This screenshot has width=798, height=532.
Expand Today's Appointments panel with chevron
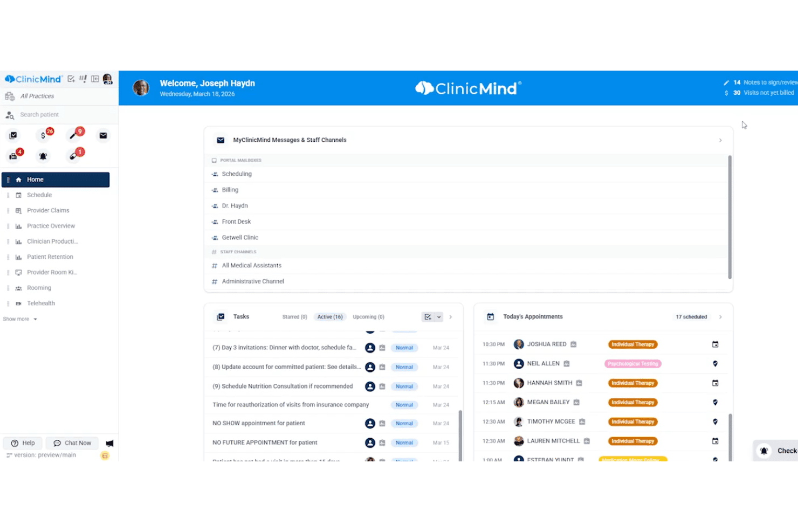[x=720, y=317]
